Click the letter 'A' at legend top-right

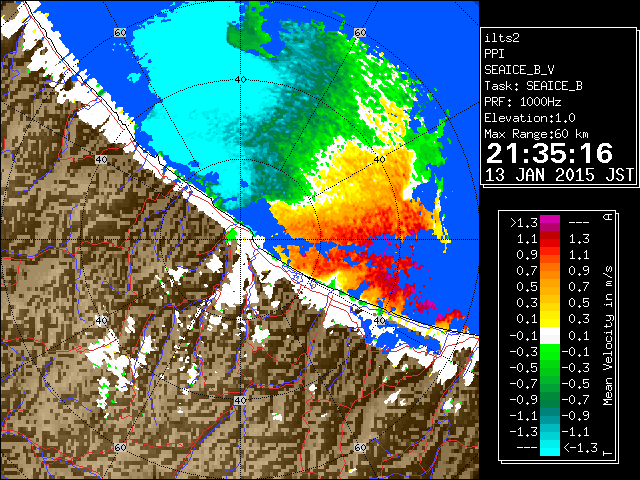608,217
